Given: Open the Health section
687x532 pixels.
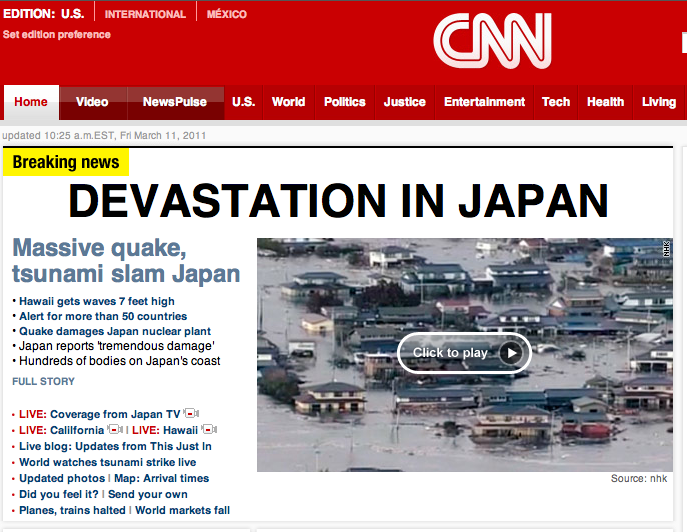Looking at the screenshot, I should 606,102.
